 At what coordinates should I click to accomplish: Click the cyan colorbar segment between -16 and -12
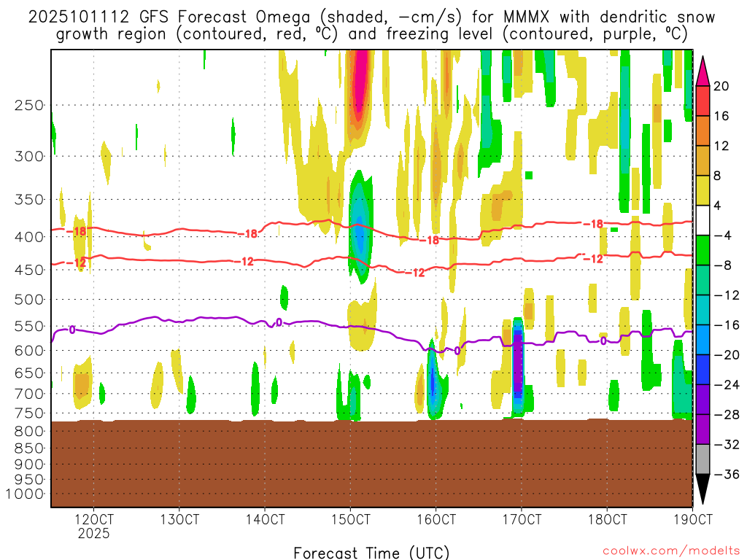pos(703,310)
